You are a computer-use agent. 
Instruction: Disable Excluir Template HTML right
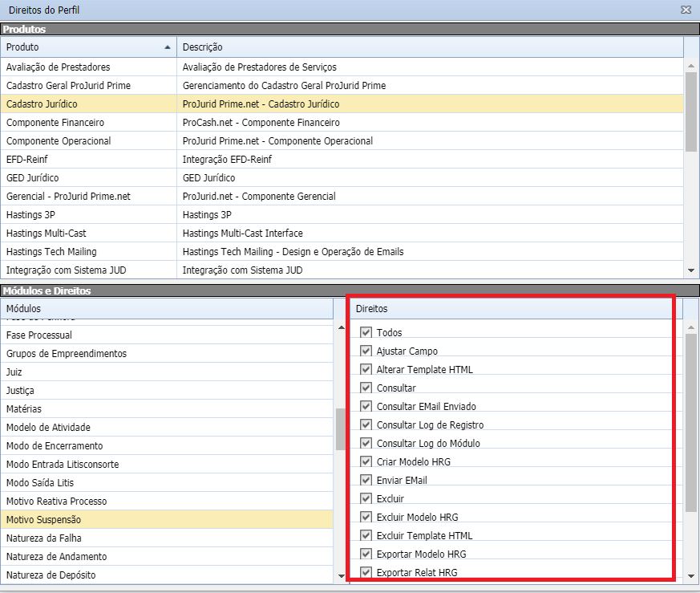pyautogui.click(x=366, y=535)
